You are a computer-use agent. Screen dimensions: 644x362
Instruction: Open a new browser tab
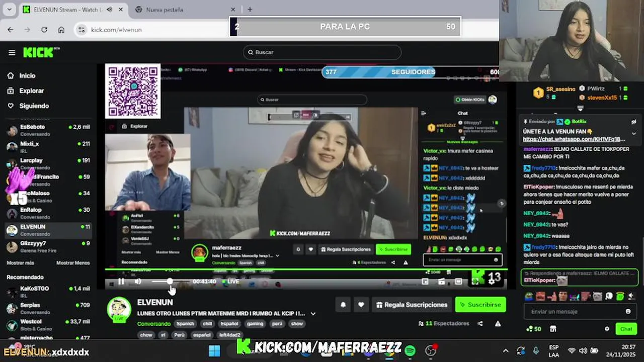pyautogui.click(x=250, y=10)
